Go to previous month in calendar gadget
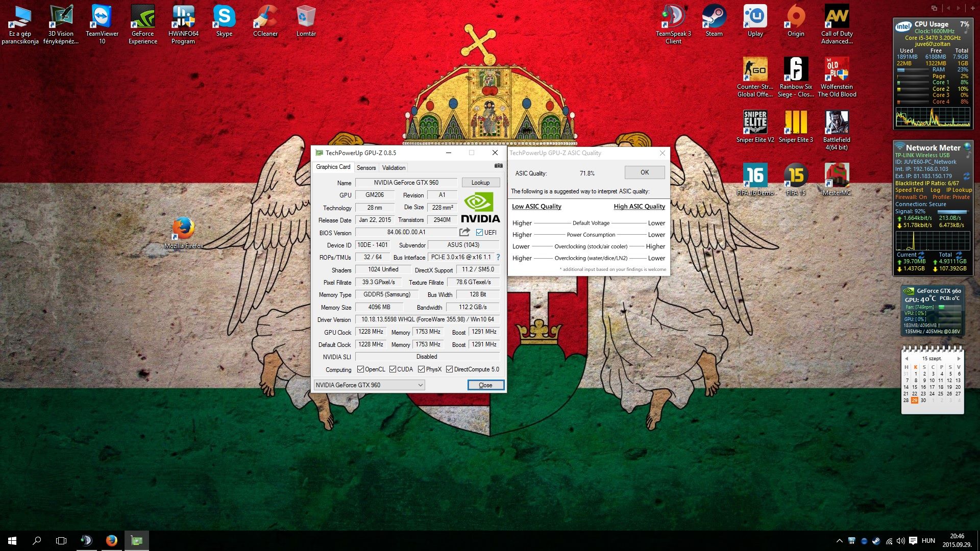The height and width of the screenshot is (551, 980). [x=906, y=359]
